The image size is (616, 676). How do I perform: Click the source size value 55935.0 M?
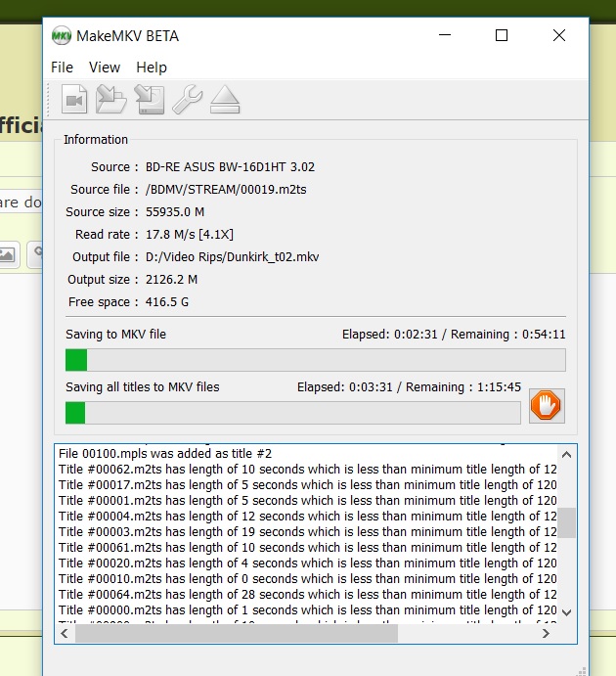pyautogui.click(x=175, y=211)
